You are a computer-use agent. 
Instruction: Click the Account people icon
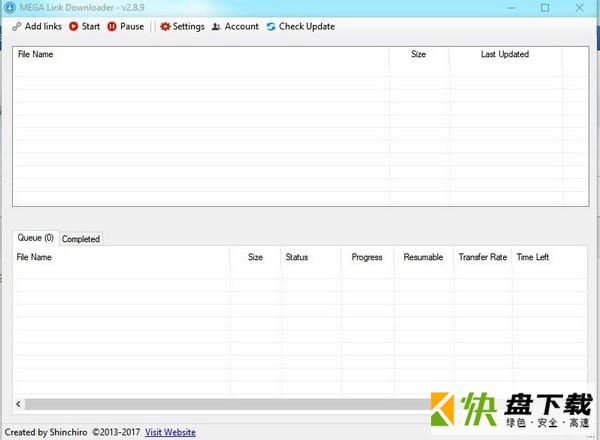click(216, 26)
